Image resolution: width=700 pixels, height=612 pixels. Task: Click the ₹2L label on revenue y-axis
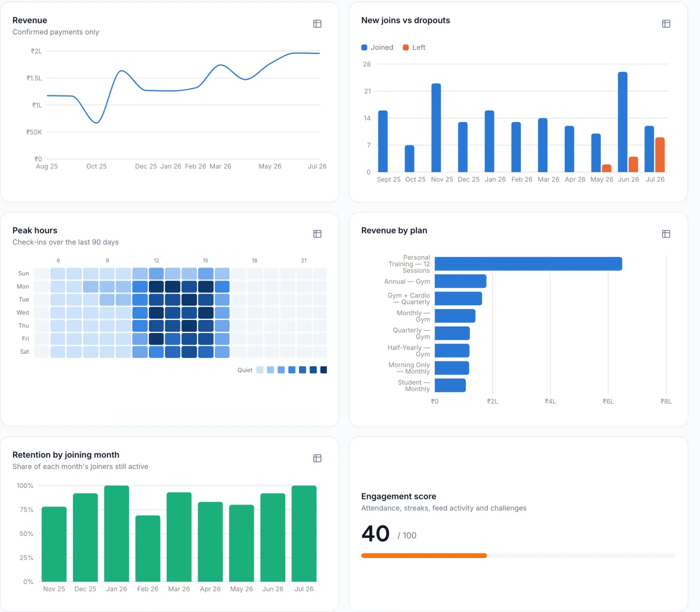pos(36,51)
